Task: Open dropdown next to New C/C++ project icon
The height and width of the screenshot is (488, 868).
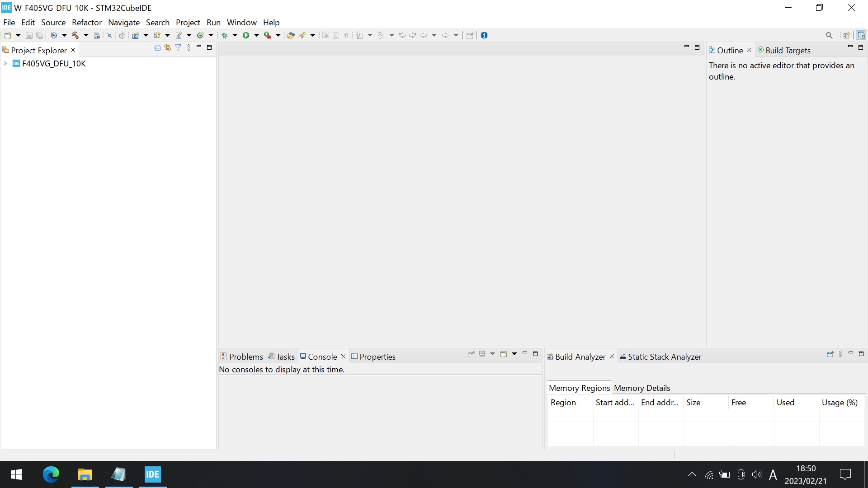Action: [x=146, y=35]
